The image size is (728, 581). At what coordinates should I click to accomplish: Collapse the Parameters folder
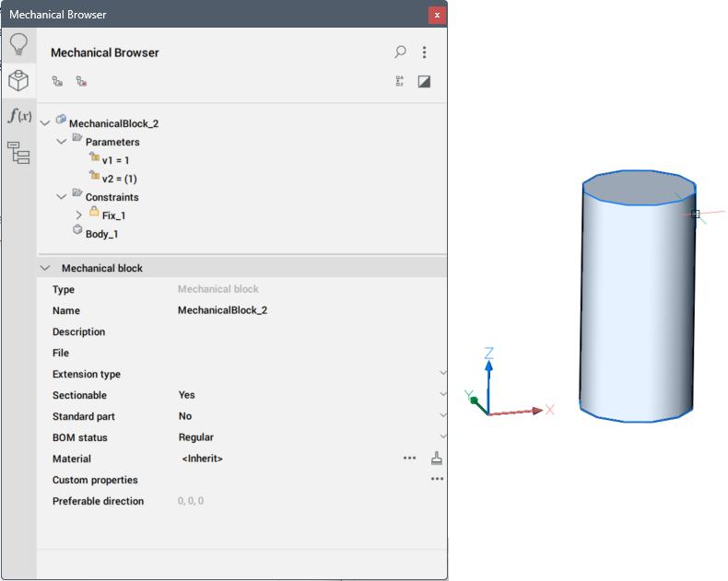[62, 142]
